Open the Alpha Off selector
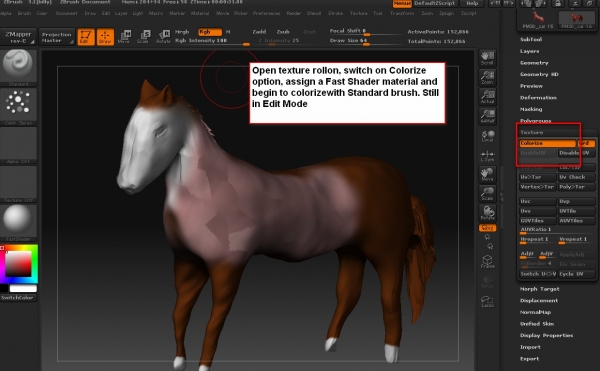Image resolution: width=600 pixels, height=371 pixels. coord(18,145)
